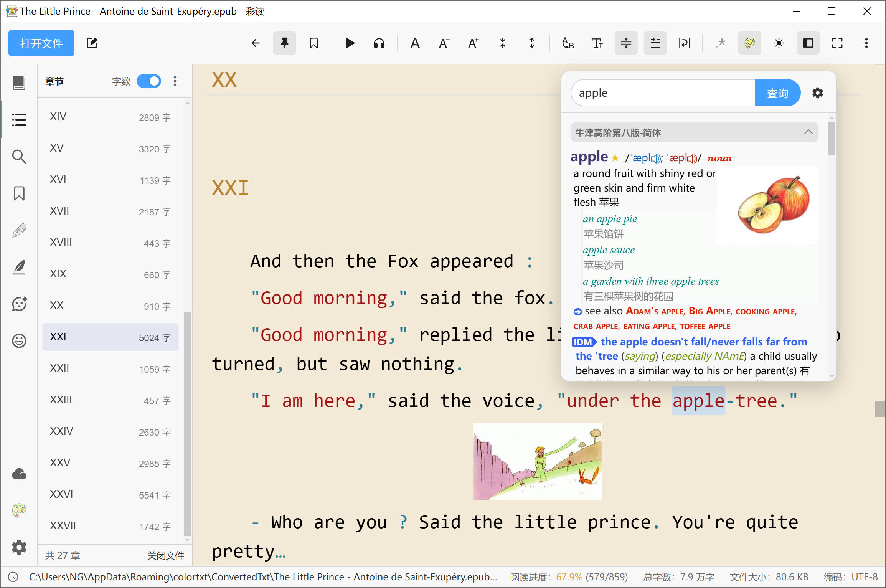This screenshot has width=886, height=588.
Task: Switch brightness with the sun icon
Action: click(x=779, y=43)
